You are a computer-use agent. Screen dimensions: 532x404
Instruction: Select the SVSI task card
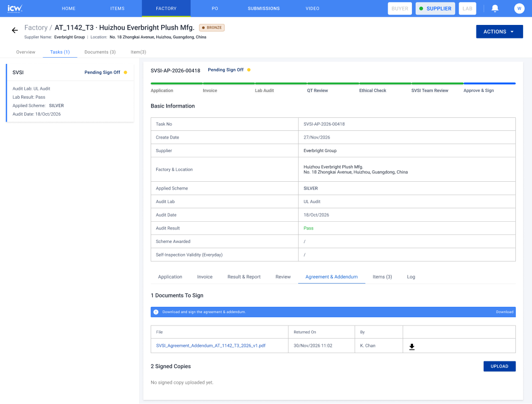pos(70,92)
